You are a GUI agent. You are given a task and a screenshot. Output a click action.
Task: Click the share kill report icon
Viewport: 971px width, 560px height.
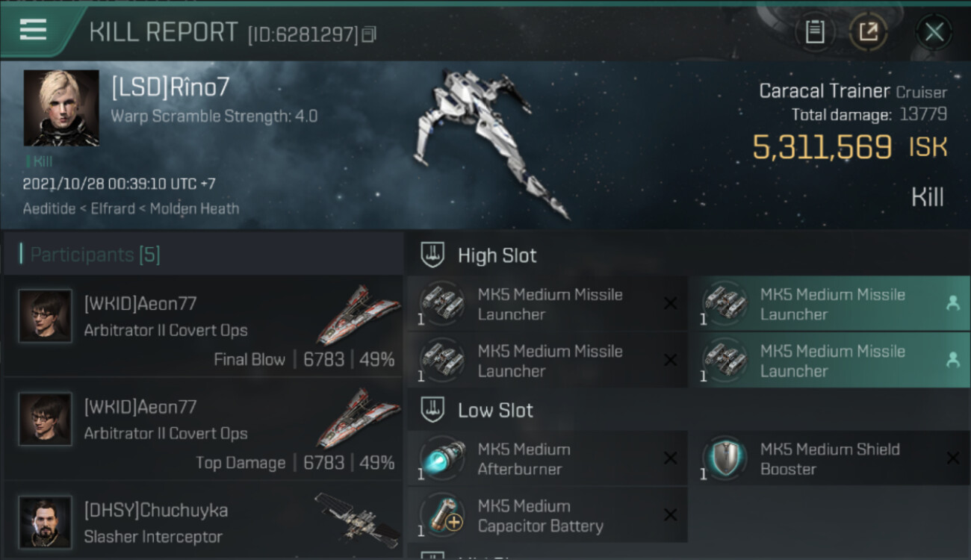click(868, 32)
